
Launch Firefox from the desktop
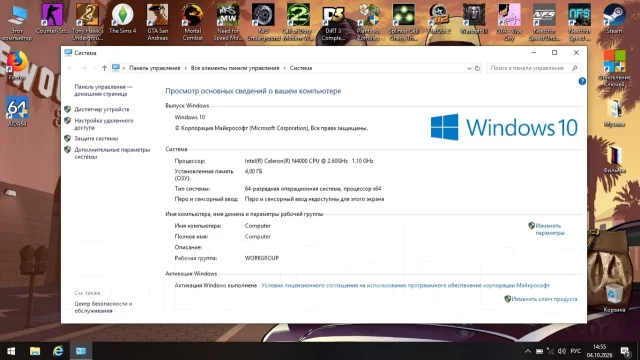click(17, 65)
